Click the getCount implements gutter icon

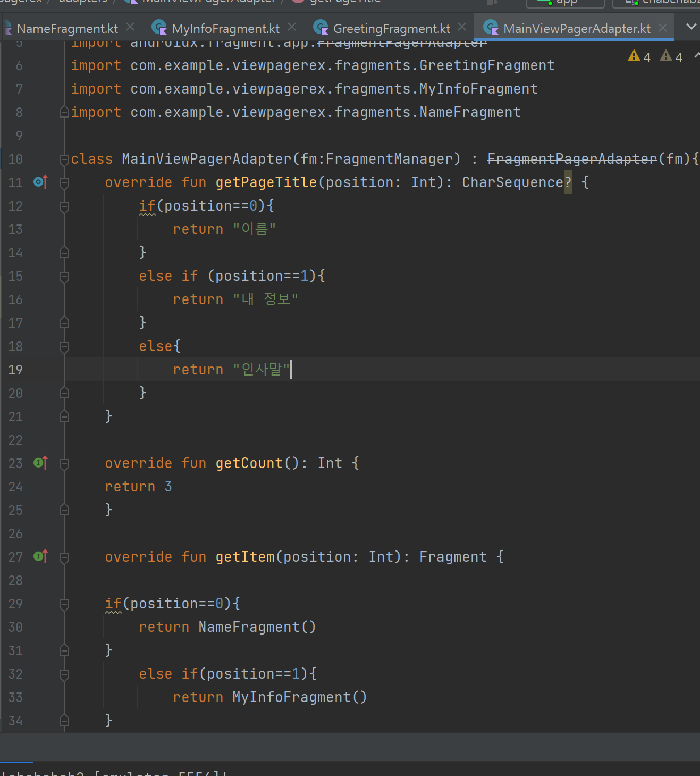coord(41,463)
